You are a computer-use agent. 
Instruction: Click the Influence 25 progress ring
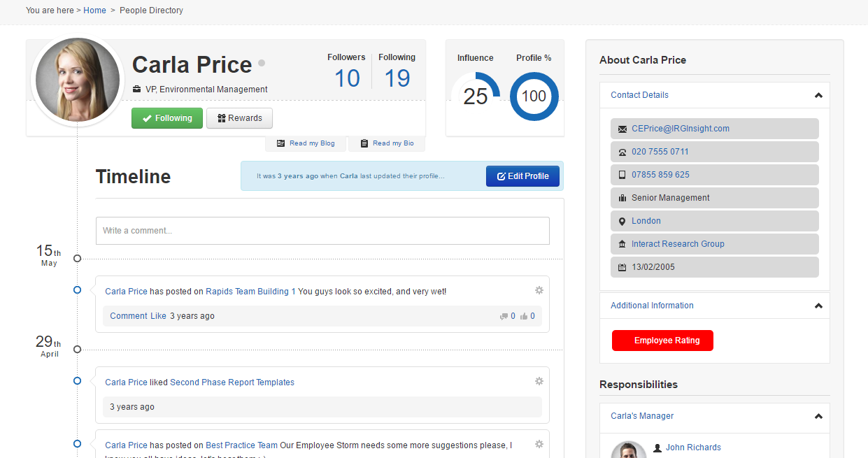pyautogui.click(x=476, y=96)
